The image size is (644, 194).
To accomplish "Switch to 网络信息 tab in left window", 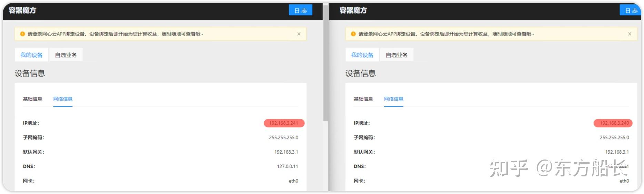I will click(63, 99).
